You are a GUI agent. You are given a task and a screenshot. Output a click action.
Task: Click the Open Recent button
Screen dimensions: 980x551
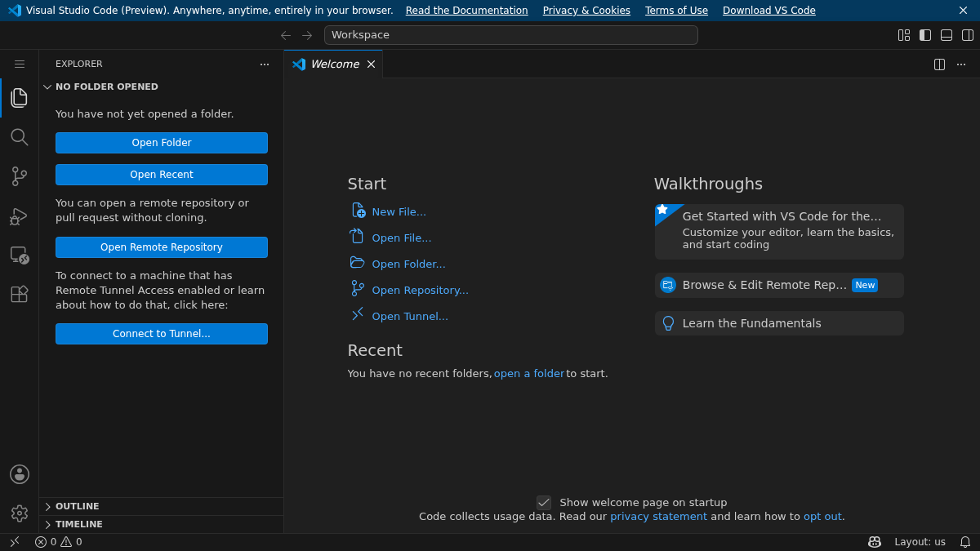(x=162, y=175)
